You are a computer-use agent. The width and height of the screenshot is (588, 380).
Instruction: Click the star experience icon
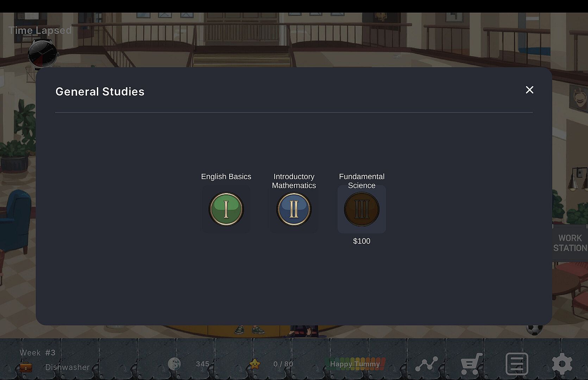pyautogui.click(x=255, y=364)
